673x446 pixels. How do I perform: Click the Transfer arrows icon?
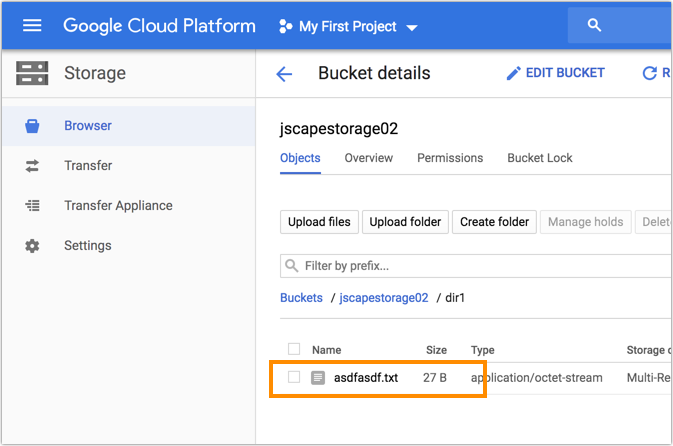coord(33,166)
